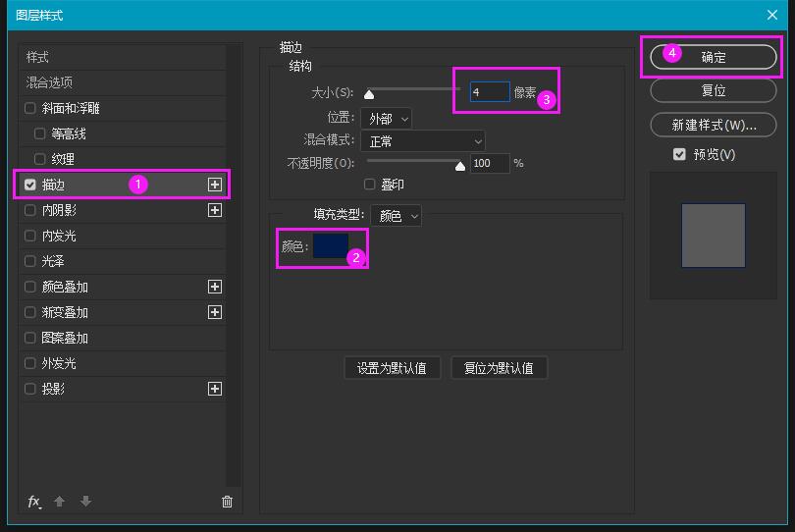The height and width of the screenshot is (532, 795).
Task: Add another 颜色叠加 effect with plus icon
Action: pos(215,287)
